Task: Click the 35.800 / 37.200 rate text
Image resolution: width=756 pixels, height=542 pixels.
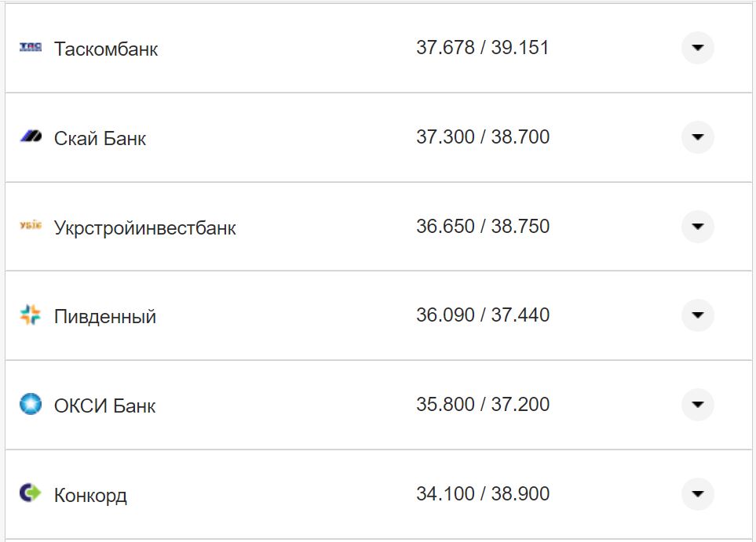Action: (x=484, y=405)
